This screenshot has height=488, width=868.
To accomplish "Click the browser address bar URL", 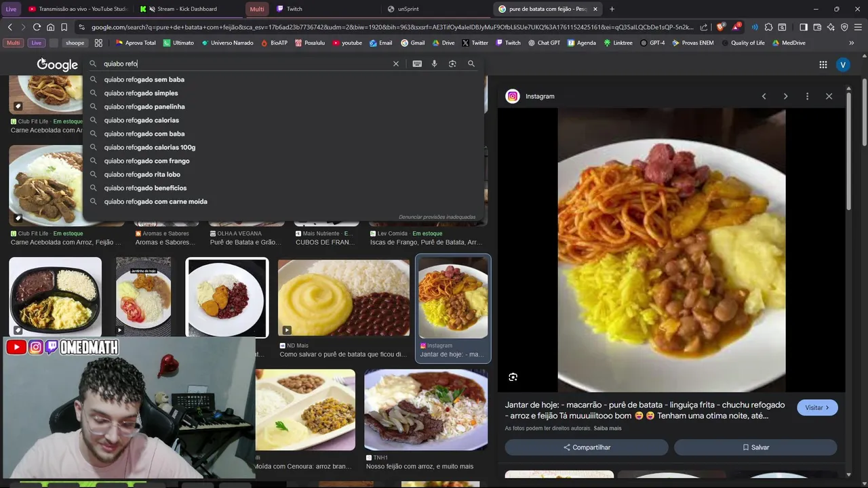I will coord(392,27).
